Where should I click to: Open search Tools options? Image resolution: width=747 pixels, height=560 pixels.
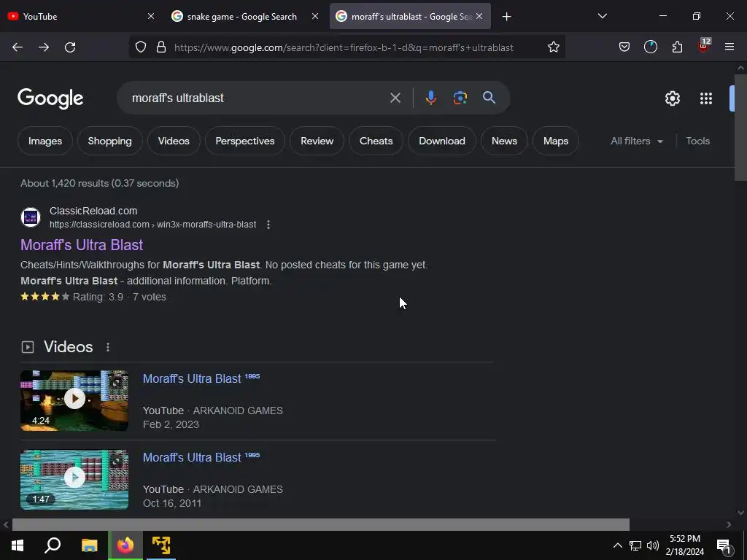pyautogui.click(x=697, y=141)
